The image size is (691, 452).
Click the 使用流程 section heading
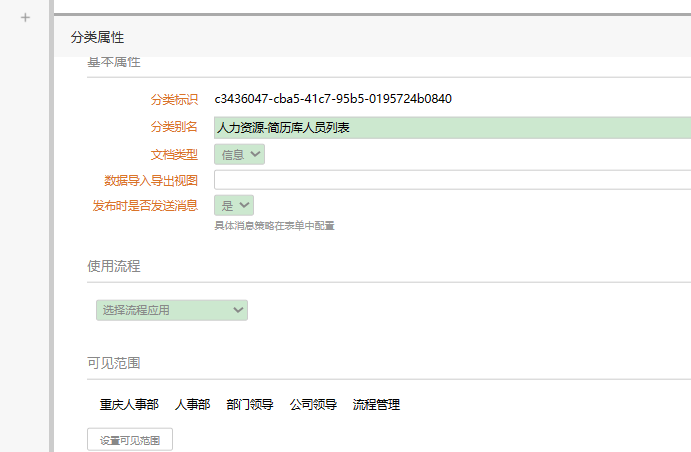click(114, 266)
